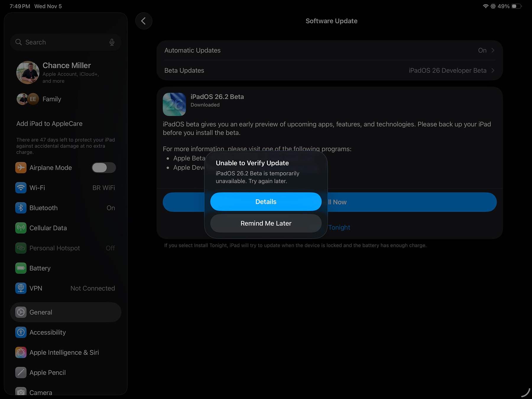532x399 pixels.
Task: Select the Bluetooth icon in the sidebar
Action: (x=21, y=208)
